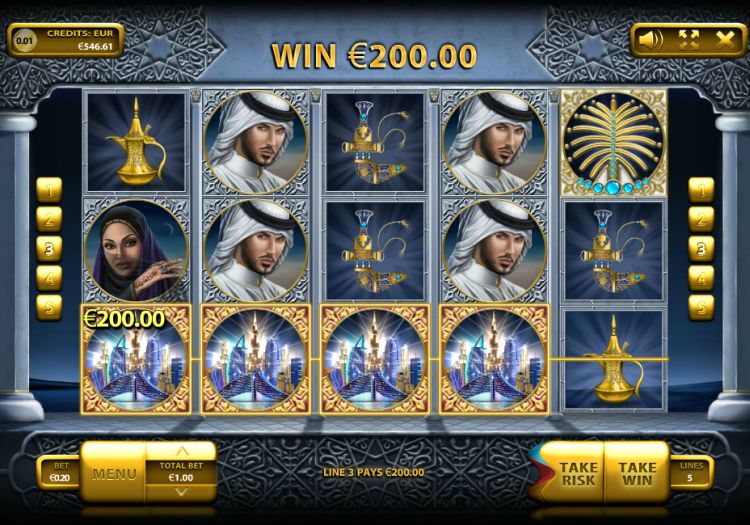Click the 0.01 coin denomination icon
The height and width of the screenshot is (525, 750).
coord(24,41)
